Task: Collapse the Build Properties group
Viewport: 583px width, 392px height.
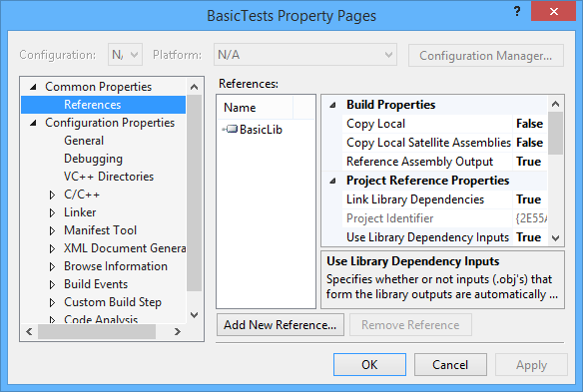Action: coord(332,105)
